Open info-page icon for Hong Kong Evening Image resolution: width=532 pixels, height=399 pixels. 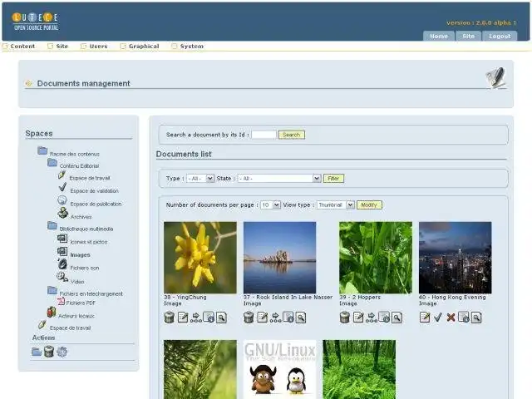(464, 318)
